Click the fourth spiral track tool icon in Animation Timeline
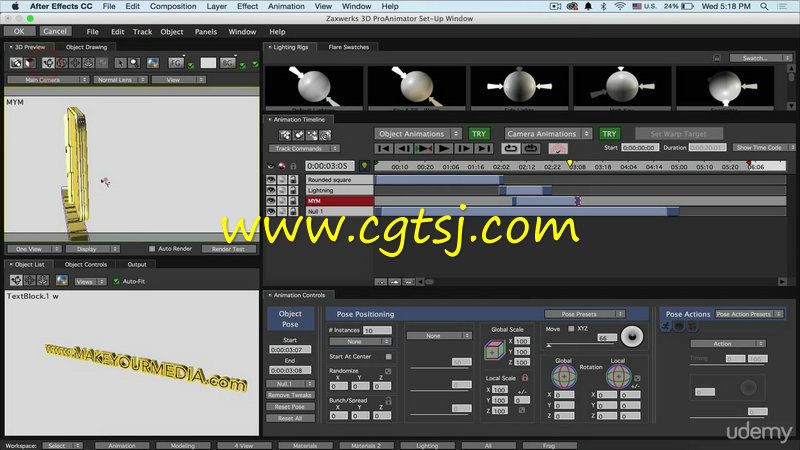Image resolution: width=800 pixels, height=450 pixels. pos(326,135)
